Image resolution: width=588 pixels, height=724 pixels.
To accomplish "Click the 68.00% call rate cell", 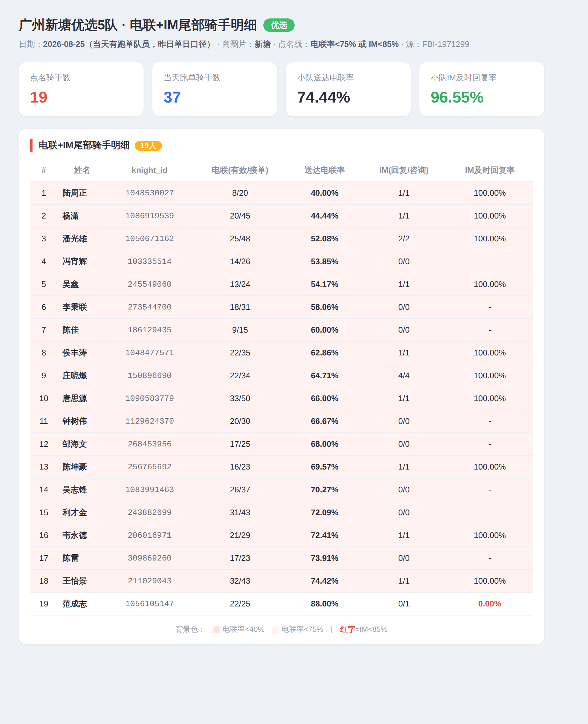I will click(324, 444).
